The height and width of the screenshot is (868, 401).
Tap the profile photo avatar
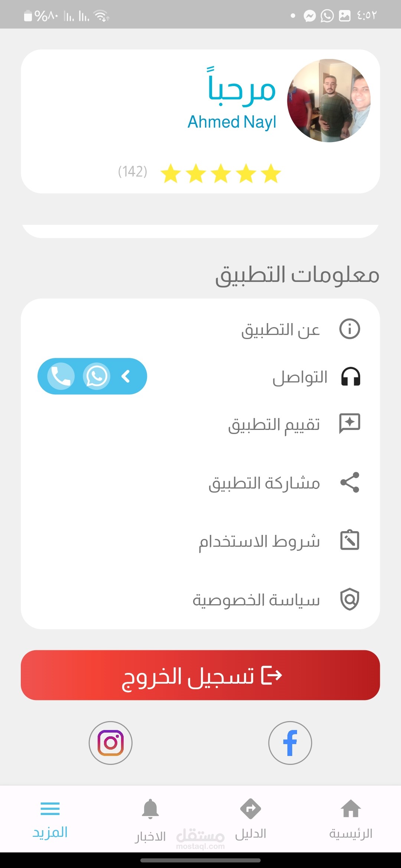(329, 101)
